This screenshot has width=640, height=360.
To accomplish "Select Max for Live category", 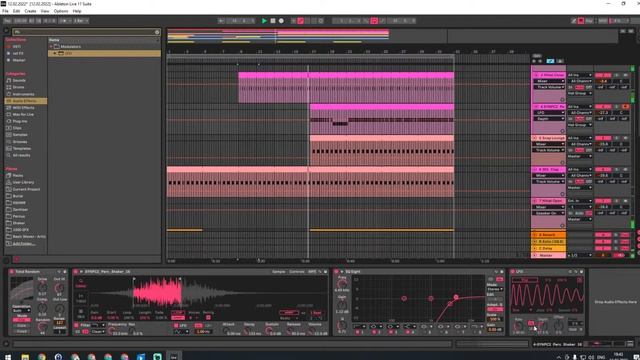I will 23,115.
